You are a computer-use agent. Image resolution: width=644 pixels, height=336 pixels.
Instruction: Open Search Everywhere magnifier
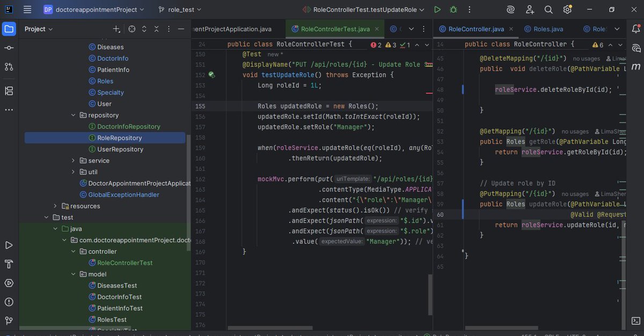(548, 10)
